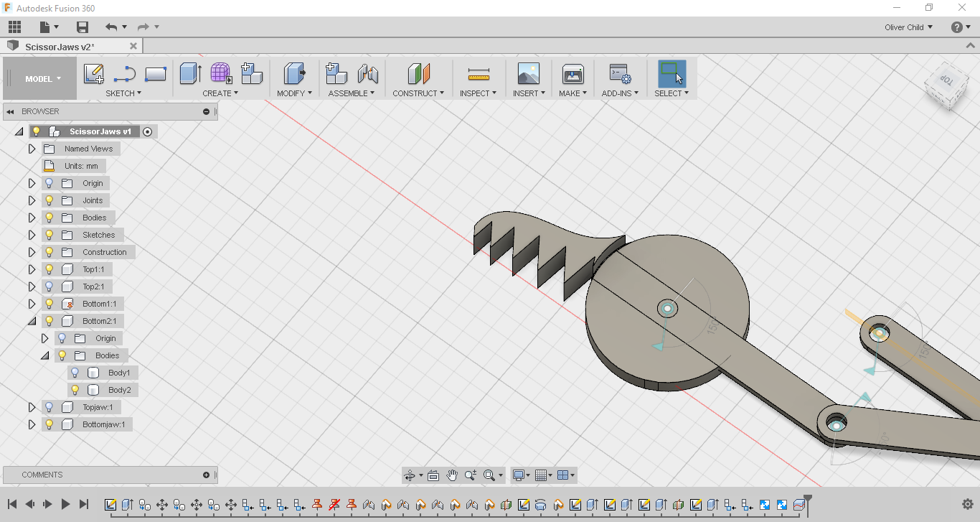980x522 pixels.
Task: Collapse the Bottom2:1 component
Action: point(32,321)
